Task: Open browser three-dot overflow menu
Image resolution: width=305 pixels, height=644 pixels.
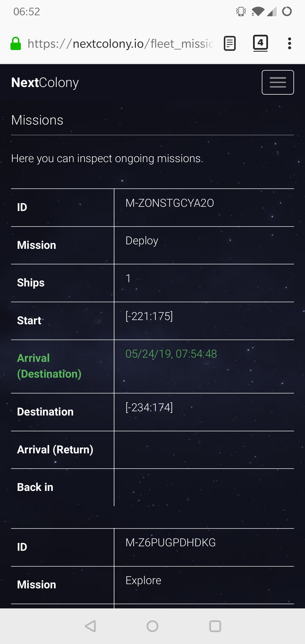Action: pyautogui.click(x=289, y=43)
